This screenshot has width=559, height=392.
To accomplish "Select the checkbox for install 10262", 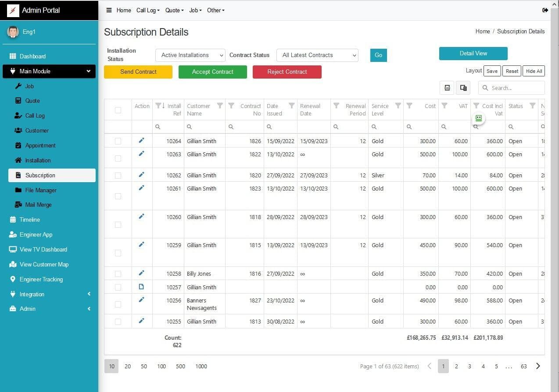I will point(118,176).
